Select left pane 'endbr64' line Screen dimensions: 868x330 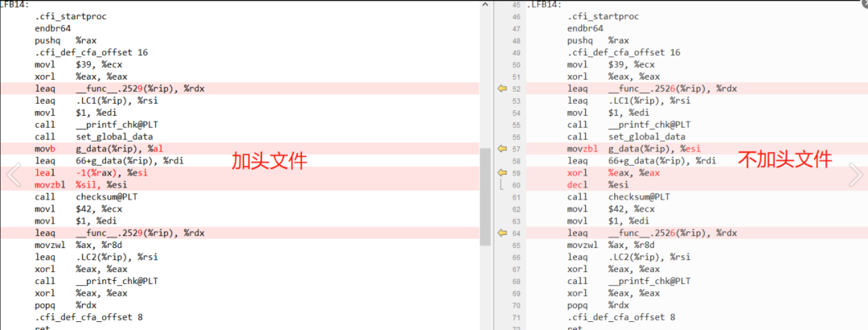click(x=52, y=29)
